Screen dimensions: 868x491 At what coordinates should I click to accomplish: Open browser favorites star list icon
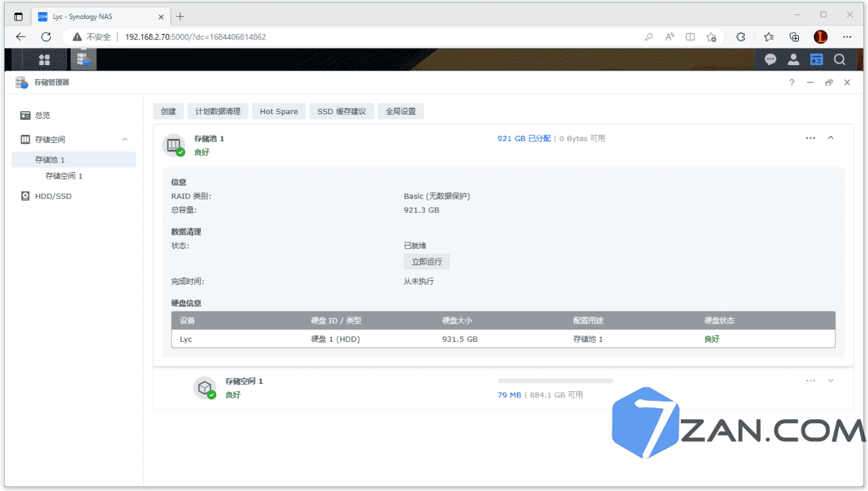click(x=768, y=37)
